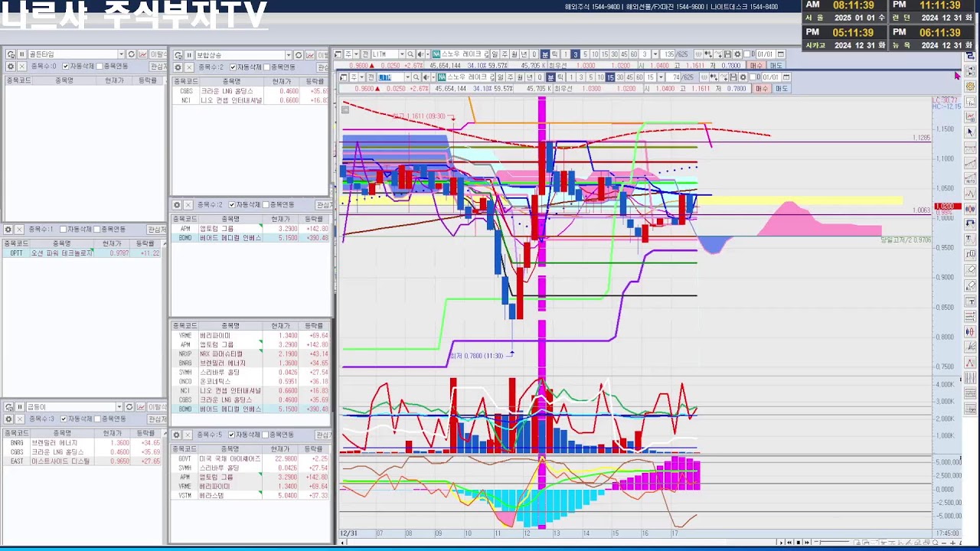Image resolution: width=980 pixels, height=551 pixels.
Task: Select 틱 tick period in lower chart toolbar
Action: click(560, 77)
